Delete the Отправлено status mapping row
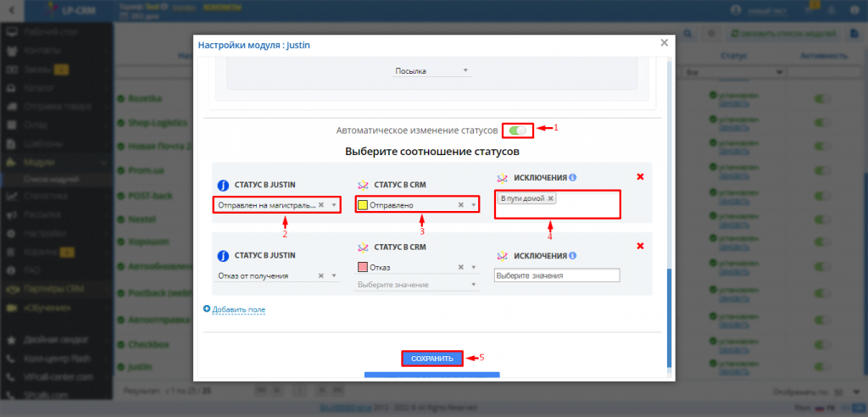Image resolution: width=868 pixels, height=417 pixels. pos(641,176)
